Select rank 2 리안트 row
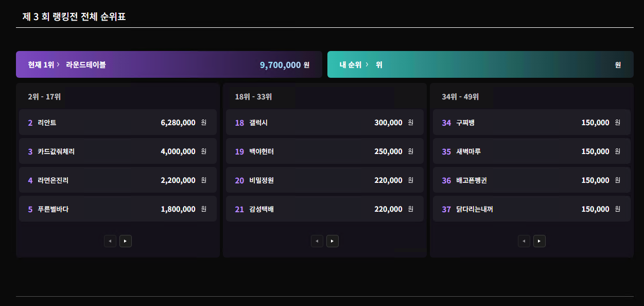This screenshot has height=306, width=644. click(118, 122)
